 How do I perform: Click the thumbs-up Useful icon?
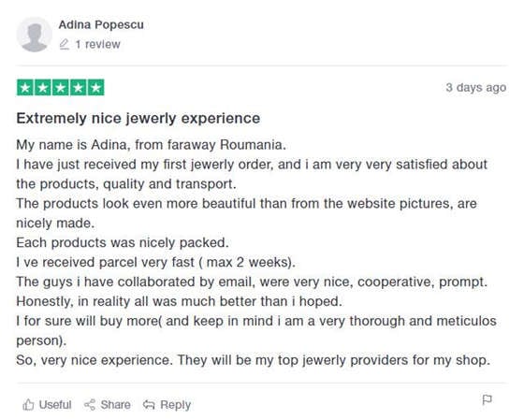pos(28,405)
